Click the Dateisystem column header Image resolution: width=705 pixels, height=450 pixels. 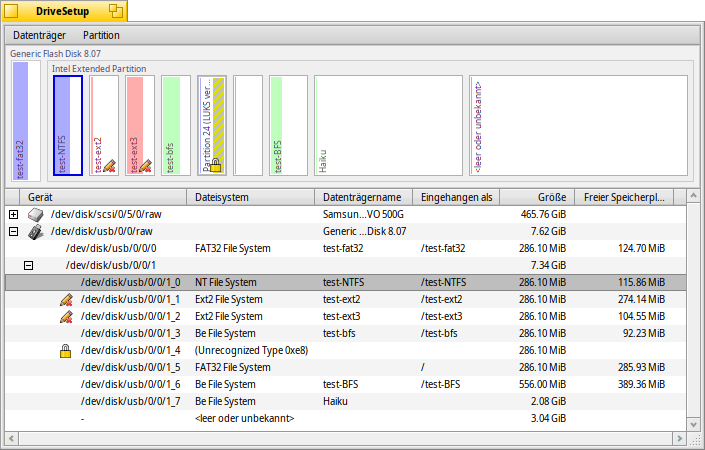click(251, 197)
